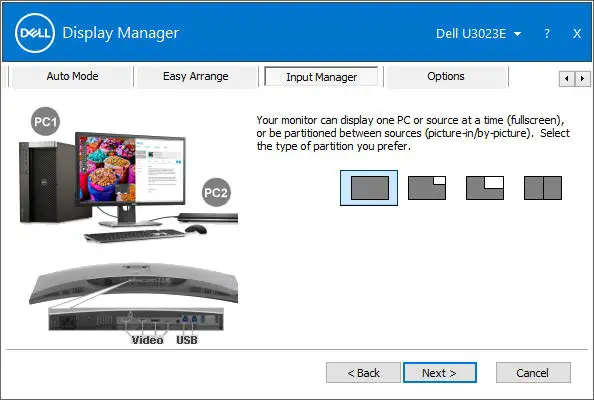Go to the Options tab
Screen dimensions: 594x400
coord(446,77)
